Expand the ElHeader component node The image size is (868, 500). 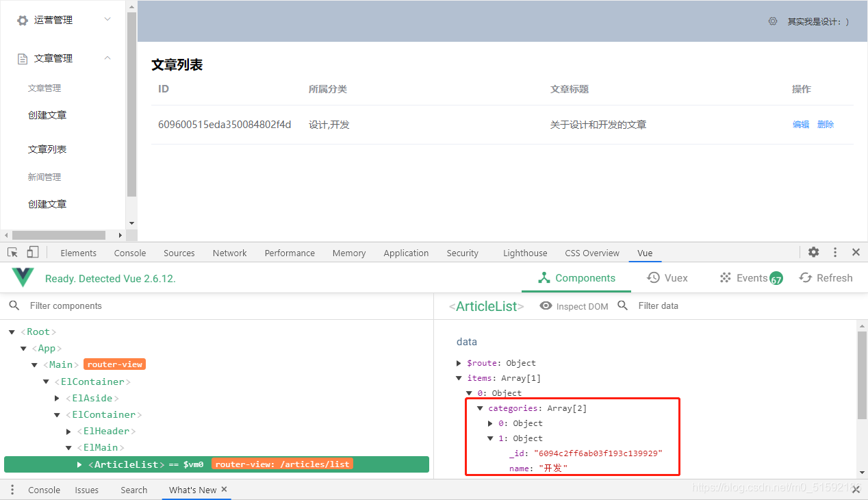point(68,431)
